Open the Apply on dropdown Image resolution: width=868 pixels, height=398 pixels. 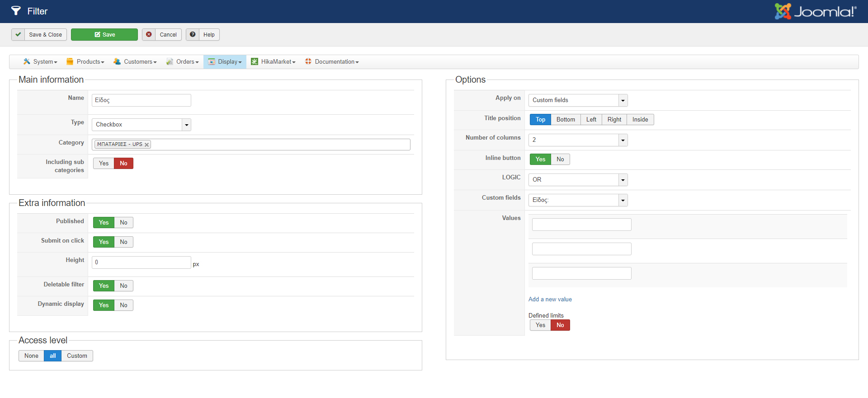pyautogui.click(x=578, y=100)
